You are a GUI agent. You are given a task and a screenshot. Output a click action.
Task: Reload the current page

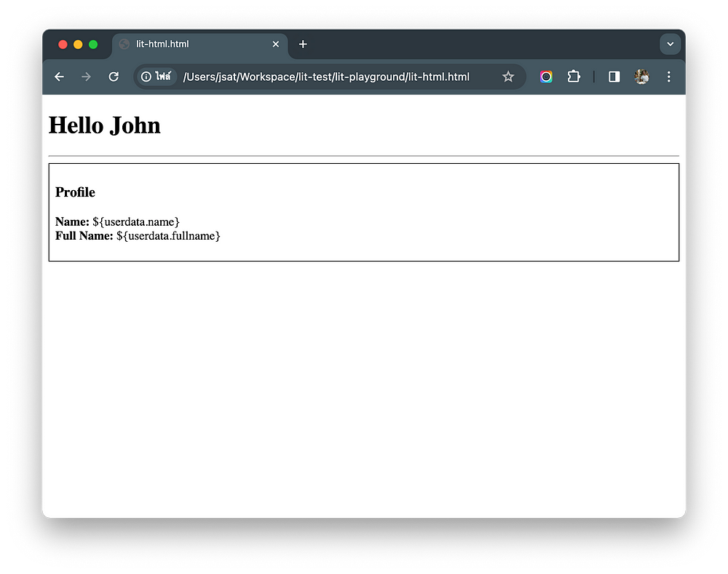[114, 76]
